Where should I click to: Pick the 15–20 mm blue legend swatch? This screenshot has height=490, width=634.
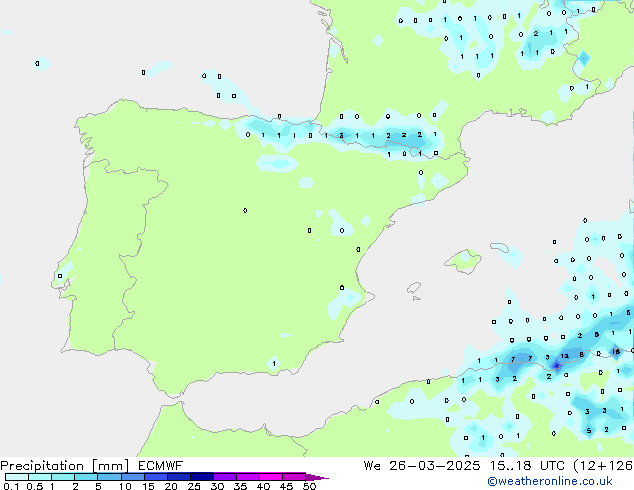(x=156, y=477)
